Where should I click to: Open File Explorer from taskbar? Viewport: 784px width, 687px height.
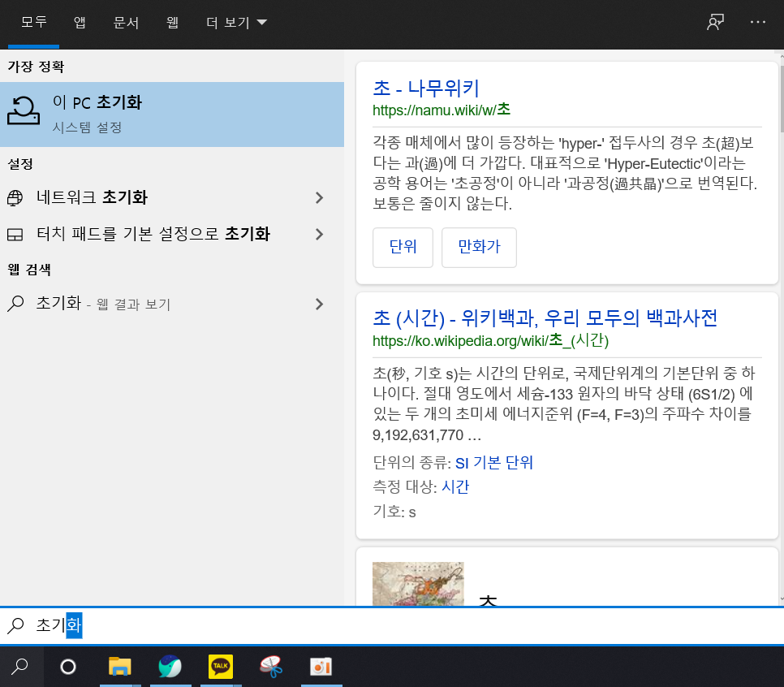(x=120, y=667)
